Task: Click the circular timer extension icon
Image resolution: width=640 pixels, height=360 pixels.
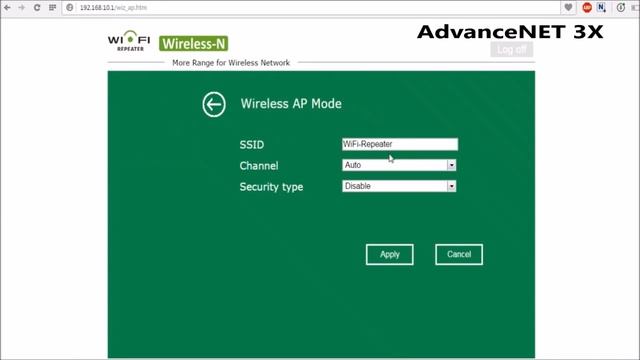Action: click(x=621, y=7)
